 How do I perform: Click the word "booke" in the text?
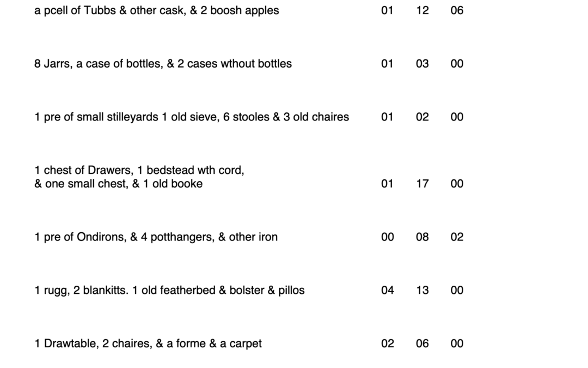[187, 184]
